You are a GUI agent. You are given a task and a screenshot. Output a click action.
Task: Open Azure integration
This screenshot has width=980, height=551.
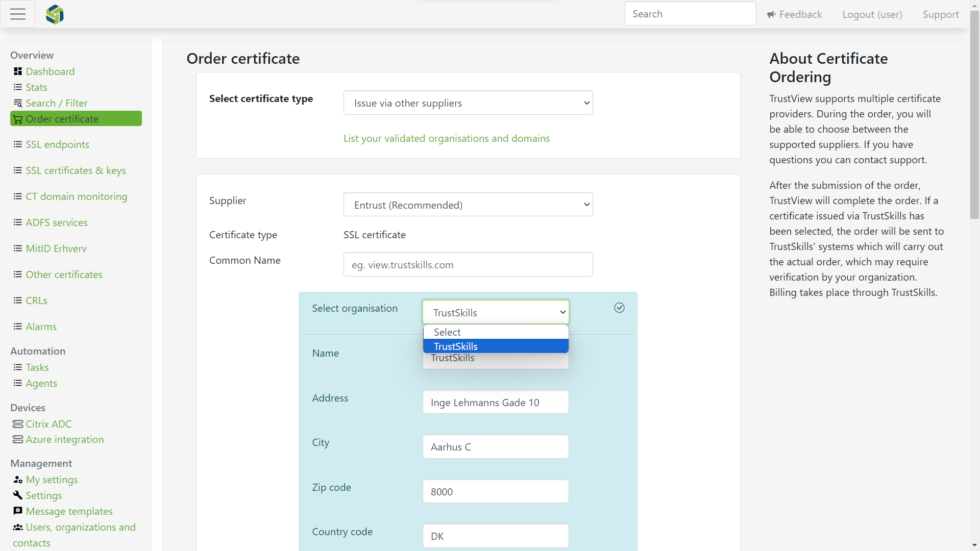tap(64, 439)
